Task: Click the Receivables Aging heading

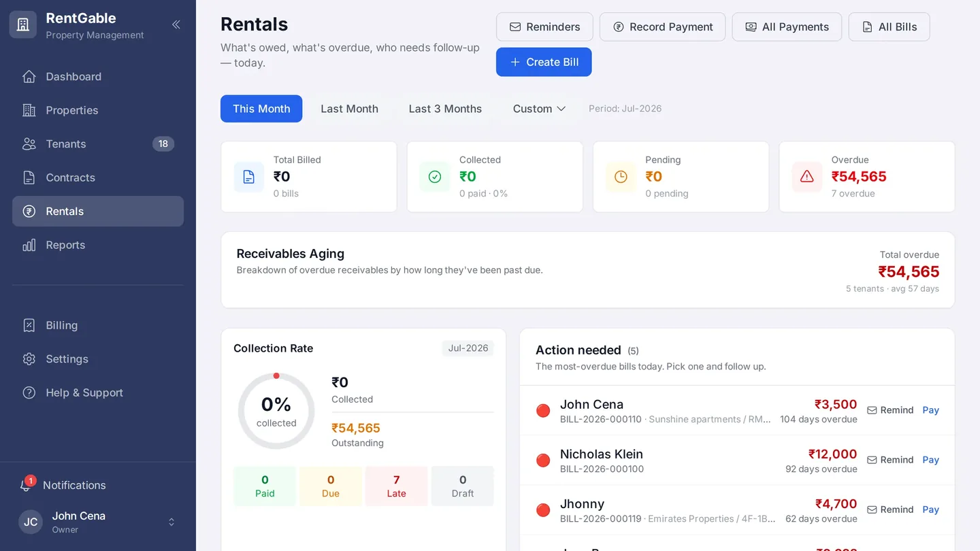Action: 291,254
